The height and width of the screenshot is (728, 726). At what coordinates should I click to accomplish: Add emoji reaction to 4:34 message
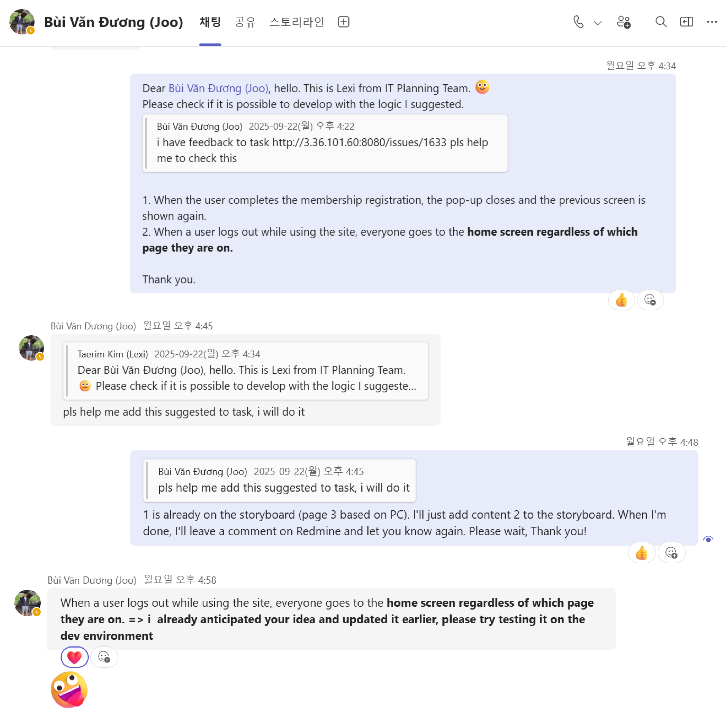point(650,300)
